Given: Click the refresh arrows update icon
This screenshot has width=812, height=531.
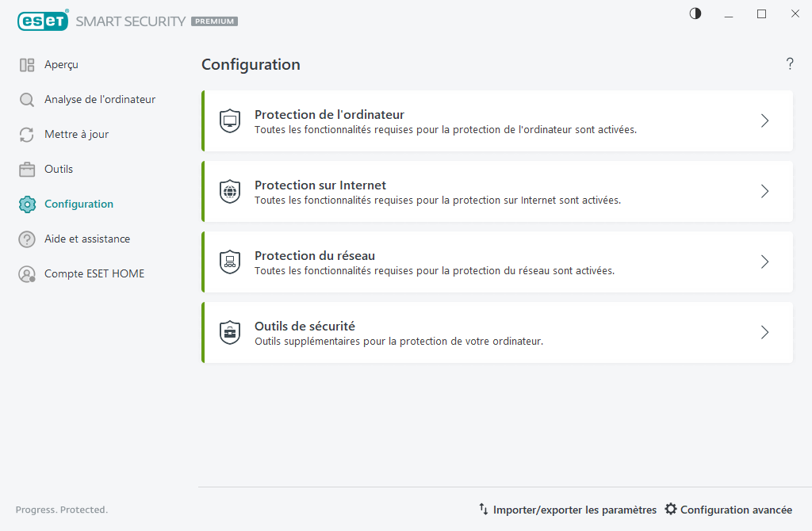Looking at the screenshot, I should click(27, 135).
